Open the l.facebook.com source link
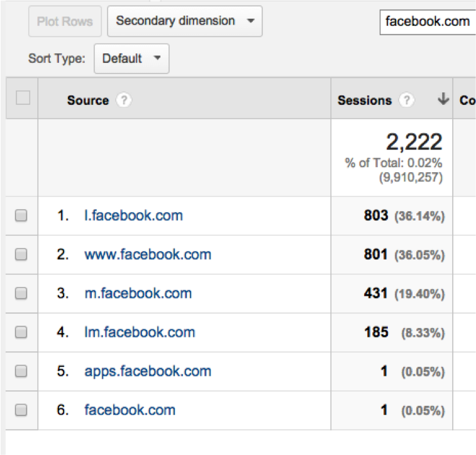 pyautogui.click(x=133, y=216)
